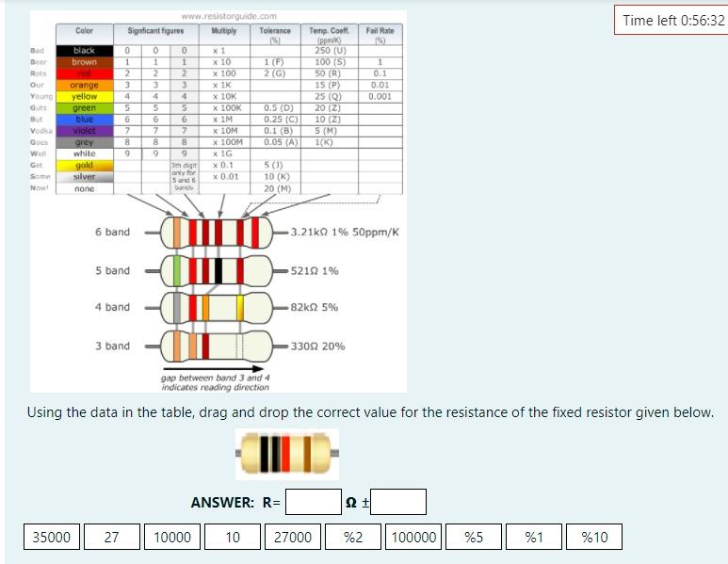The image size is (728, 564).
Task: Click the www.resistorguide.com source text
Action: tap(229, 16)
